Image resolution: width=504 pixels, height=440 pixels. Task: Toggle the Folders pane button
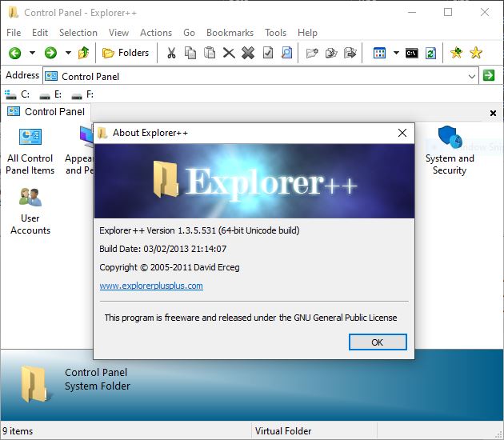[126, 53]
